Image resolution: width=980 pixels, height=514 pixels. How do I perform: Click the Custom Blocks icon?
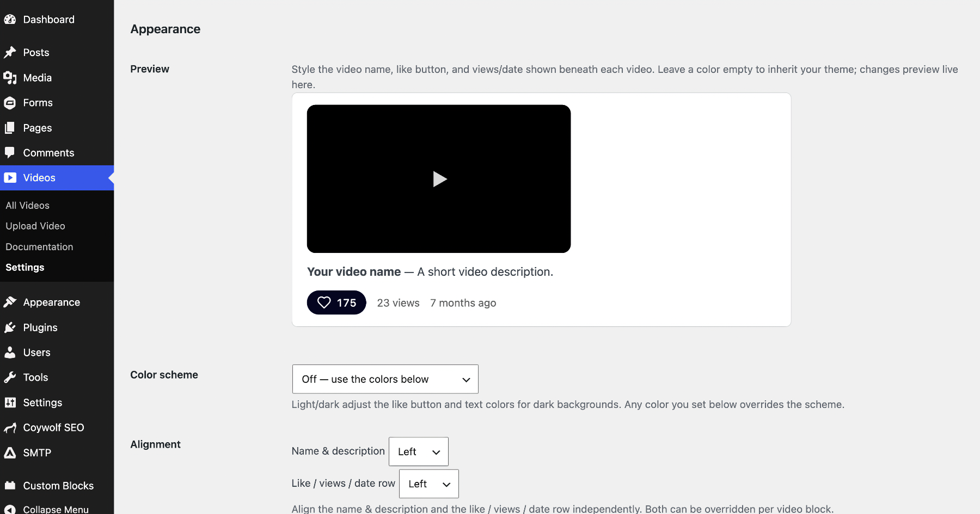click(10, 486)
